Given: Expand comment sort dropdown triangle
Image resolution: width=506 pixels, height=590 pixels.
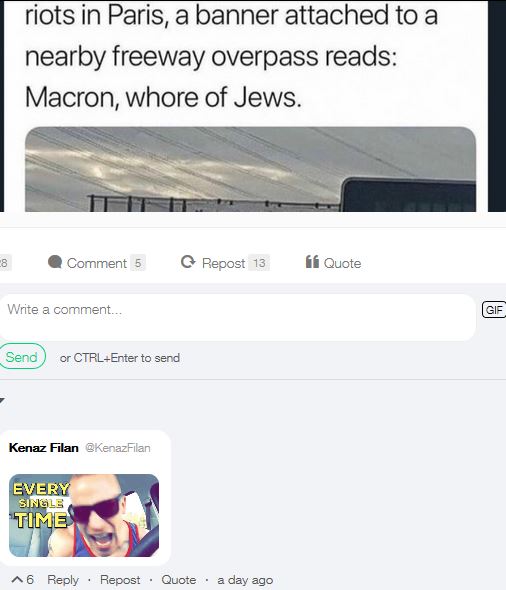Looking at the screenshot, I should click(2, 400).
